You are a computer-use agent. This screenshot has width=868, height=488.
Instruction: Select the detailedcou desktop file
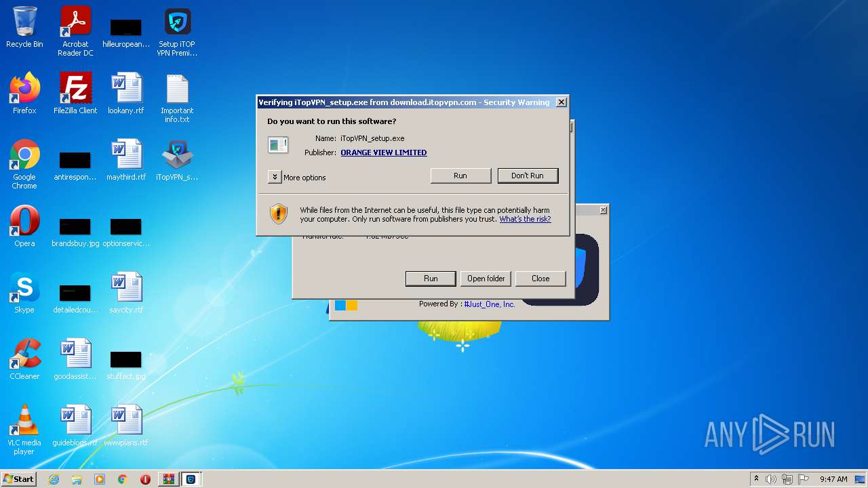click(75, 299)
